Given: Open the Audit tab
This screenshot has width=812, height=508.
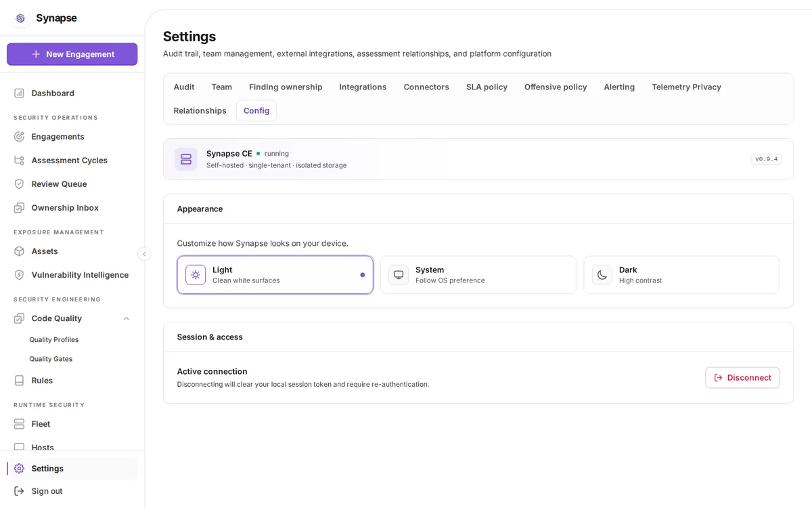Looking at the screenshot, I should pos(184,87).
